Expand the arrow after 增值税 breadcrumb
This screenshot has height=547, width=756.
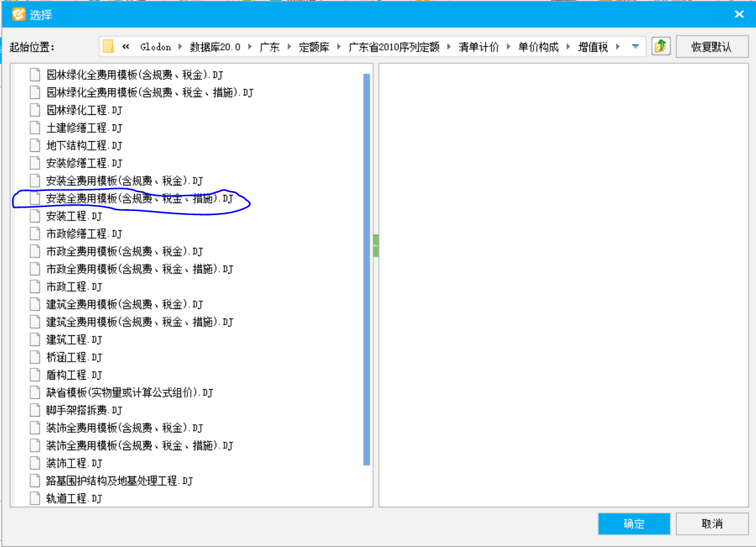pos(618,47)
